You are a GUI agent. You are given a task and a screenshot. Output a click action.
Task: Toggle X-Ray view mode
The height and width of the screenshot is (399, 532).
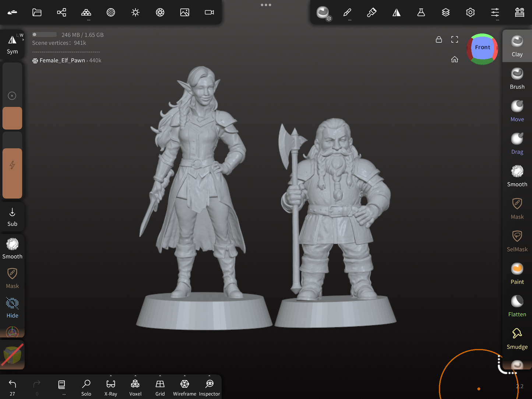(110, 387)
